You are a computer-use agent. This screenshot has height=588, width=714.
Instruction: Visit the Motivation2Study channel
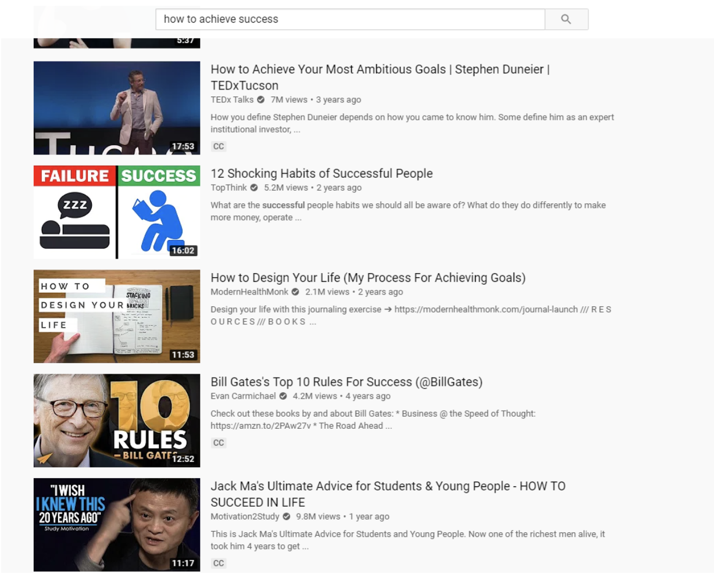(x=245, y=516)
